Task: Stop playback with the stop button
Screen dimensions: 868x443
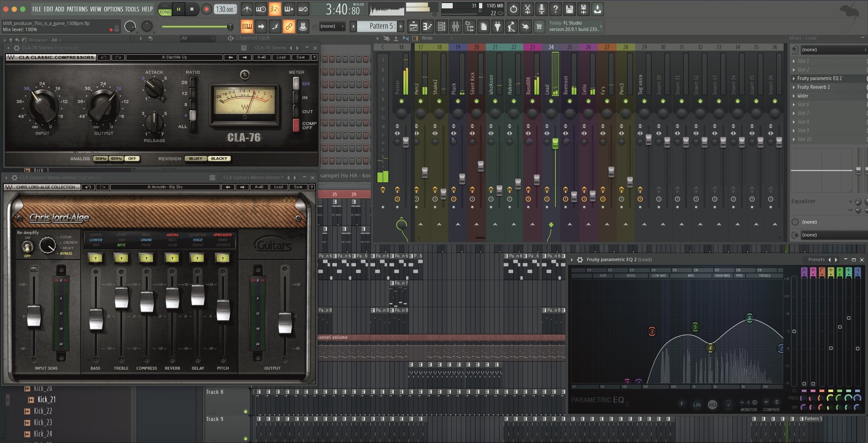Action: [x=192, y=9]
